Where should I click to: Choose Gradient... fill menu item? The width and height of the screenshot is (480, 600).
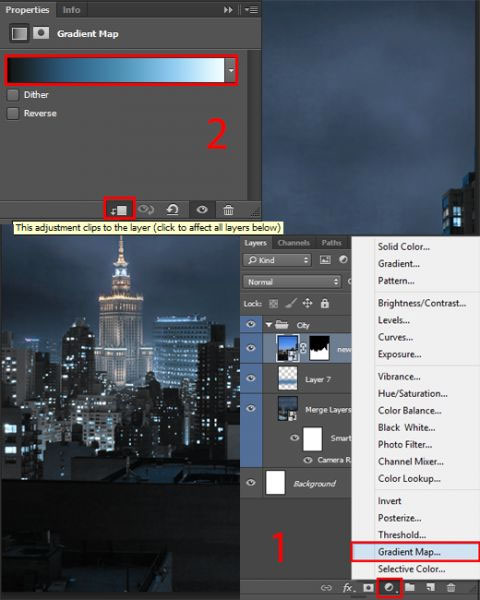pos(398,264)
